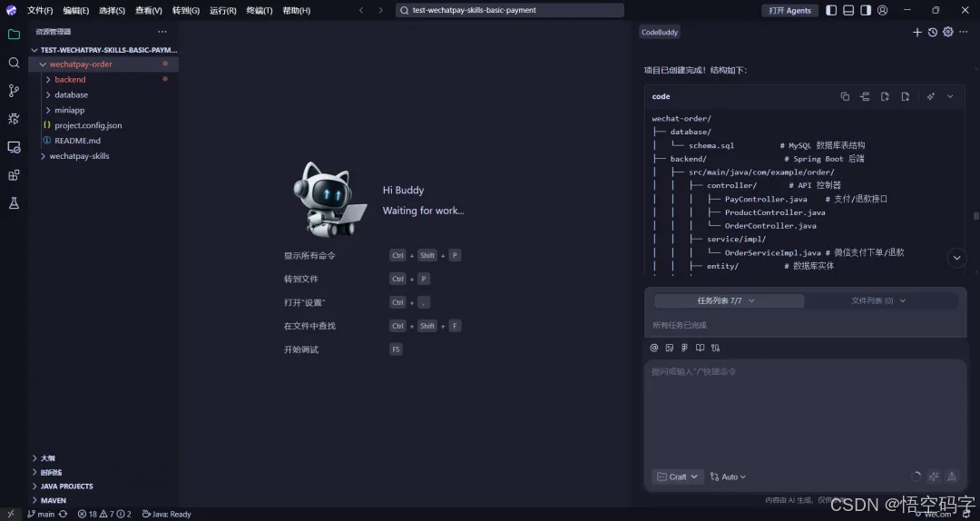Image resolution: width=980 pixels, height=521 pixels.
Task: Click the CodeBuddy panel tab
Action: [x=660, y=32]
